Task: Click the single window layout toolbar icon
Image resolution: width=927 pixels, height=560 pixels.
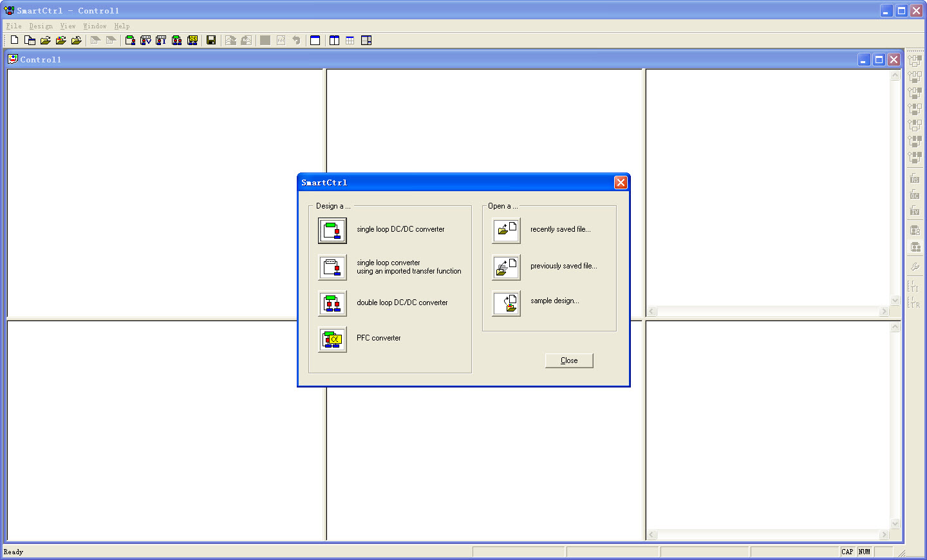Action: coord(315,40)
